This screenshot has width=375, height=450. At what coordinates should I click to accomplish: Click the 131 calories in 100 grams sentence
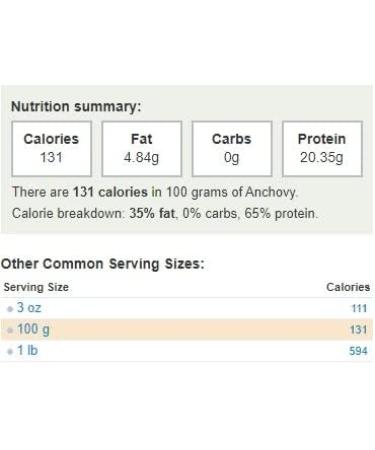(155, 192)
